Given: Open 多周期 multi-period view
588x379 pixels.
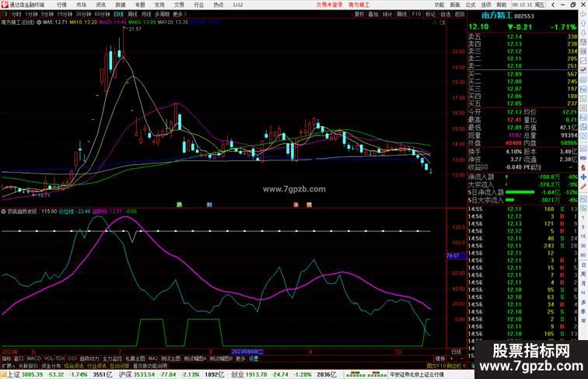Looking at the screenshot, I should tap(162, 14).
